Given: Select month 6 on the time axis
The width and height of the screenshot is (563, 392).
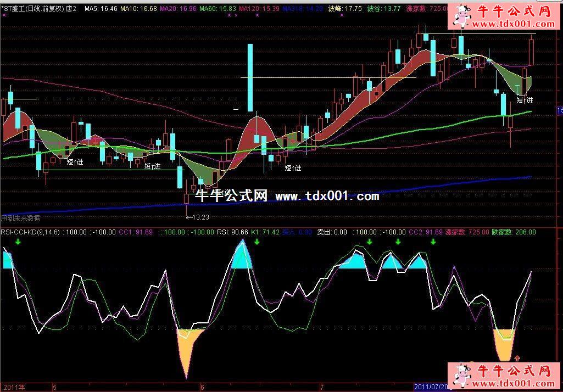Looking at the screenshot, I should [202, 387].
